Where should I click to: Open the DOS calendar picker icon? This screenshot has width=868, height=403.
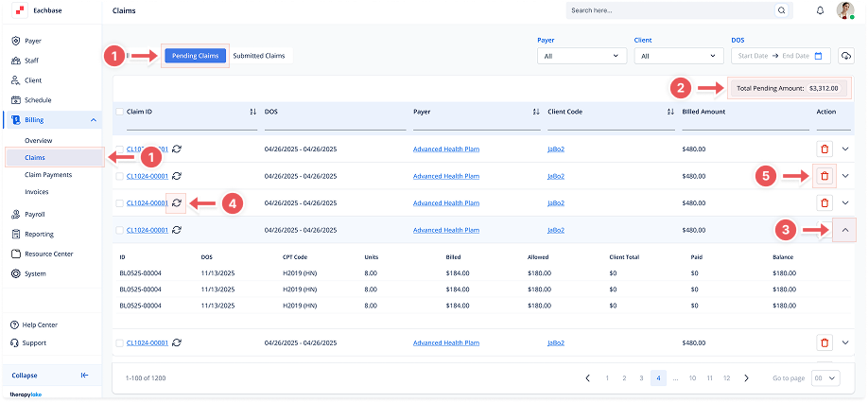820,56
